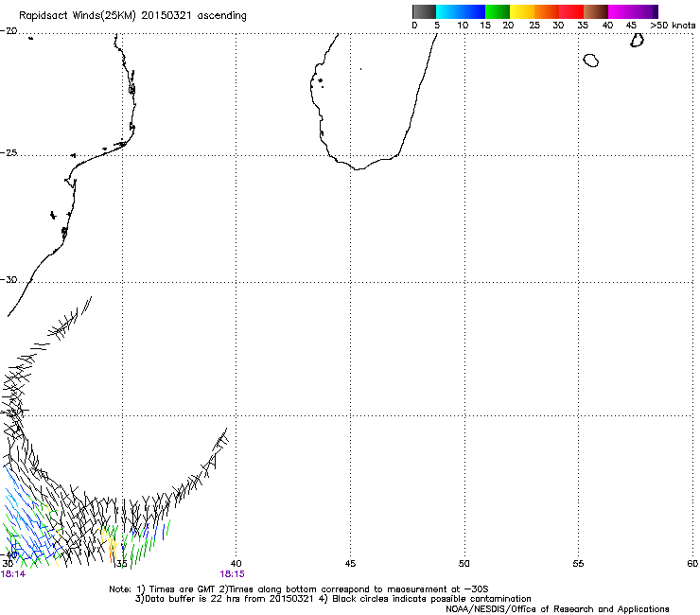Image resolution: width=700 pixels, height=615 pixels.
Task: Click the legend scale label '10'
Action: pos(463,26)
